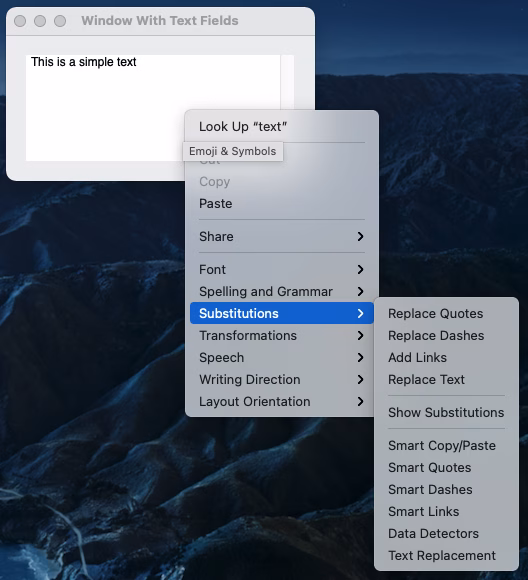Open the Speech submenu
Viewport: 528px width, 580px height.
(x=282, y=357)
